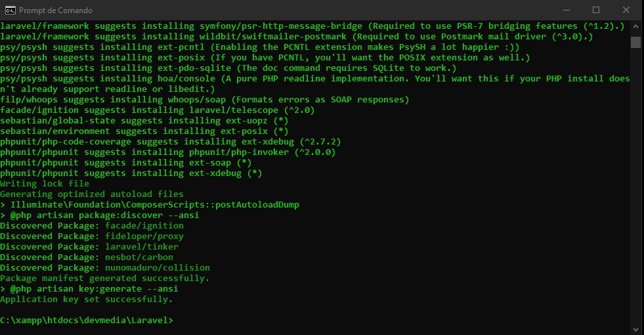Minimize the Prompt de Comando window
This screenshot has width=644, height=335.
point(566,10)
